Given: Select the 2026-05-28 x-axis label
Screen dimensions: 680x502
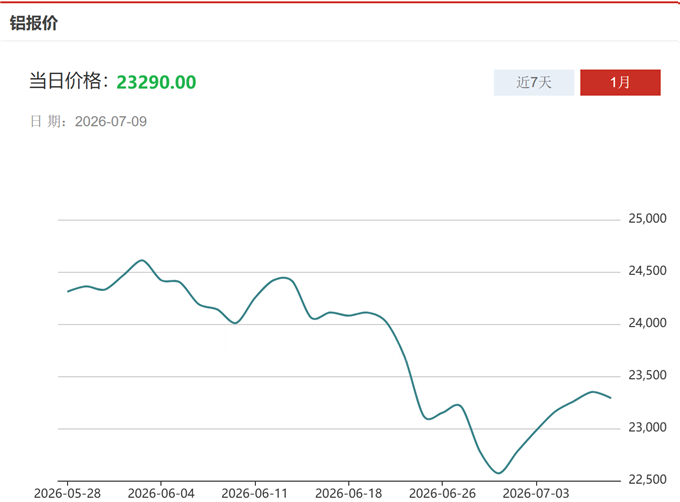Looking at the screenshot, I should pos(67,493).
